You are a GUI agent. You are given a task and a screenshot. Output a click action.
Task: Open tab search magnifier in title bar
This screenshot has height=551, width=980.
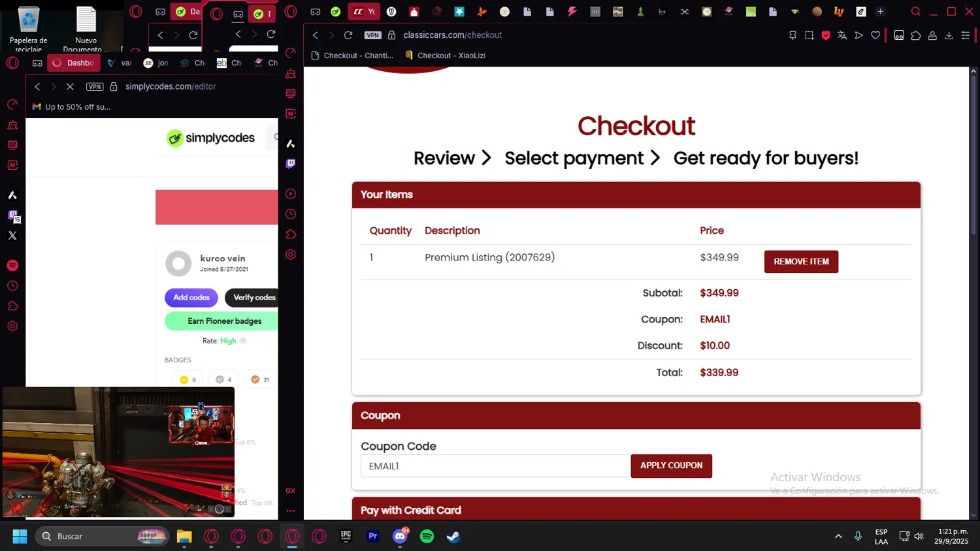(916, 12)
